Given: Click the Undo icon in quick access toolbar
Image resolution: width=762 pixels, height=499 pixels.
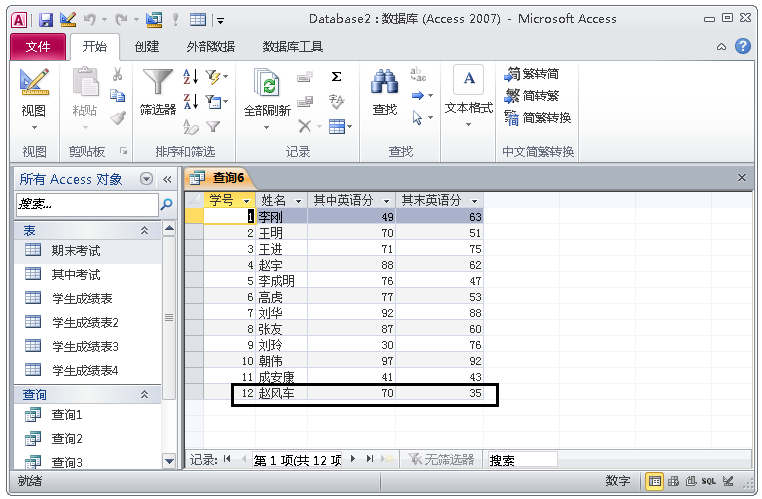Looking at the screenshot, I should click(x=89, y=19).
